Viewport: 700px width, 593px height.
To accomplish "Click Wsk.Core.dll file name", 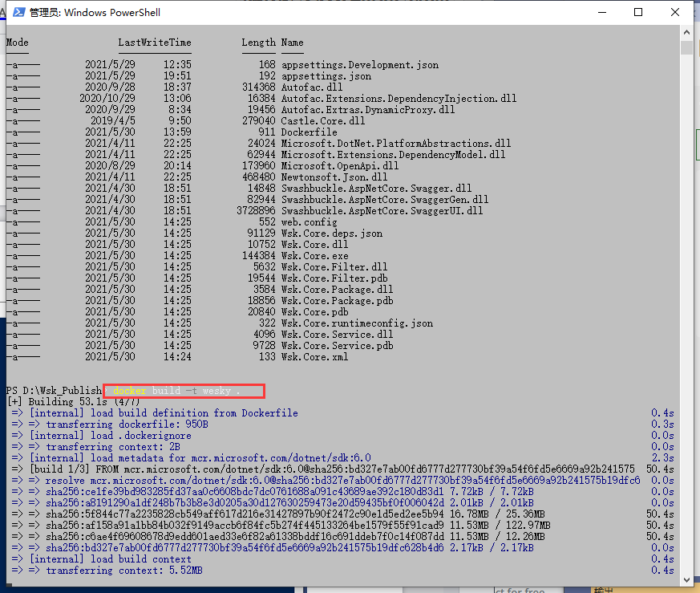I will tap(315, 245).
